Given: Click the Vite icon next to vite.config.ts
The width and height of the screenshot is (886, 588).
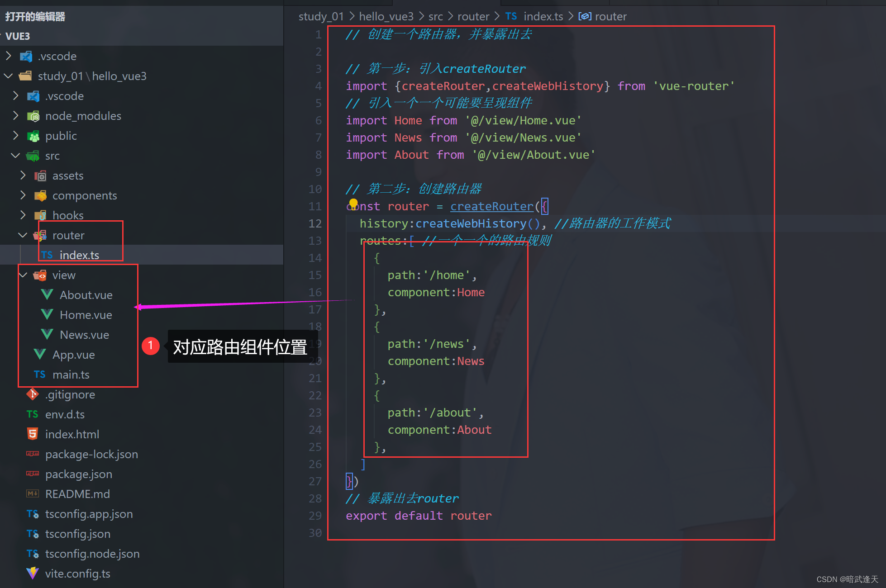Looking at the screenshot, I should pos(33,574).
